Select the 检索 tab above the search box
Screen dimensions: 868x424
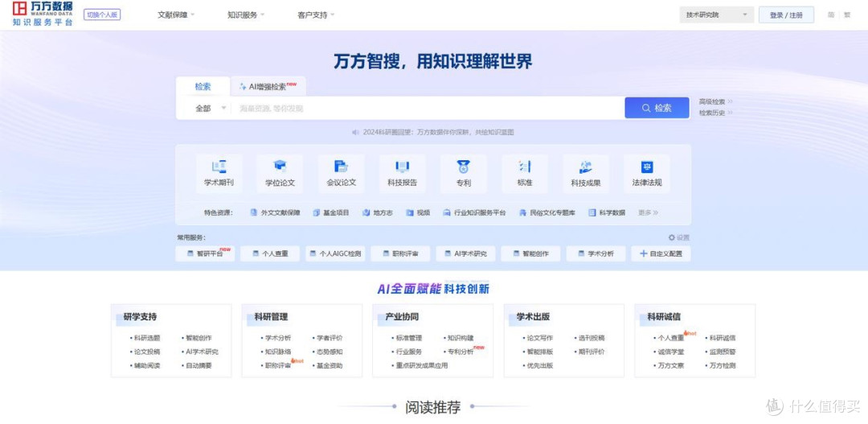[203, 86]
